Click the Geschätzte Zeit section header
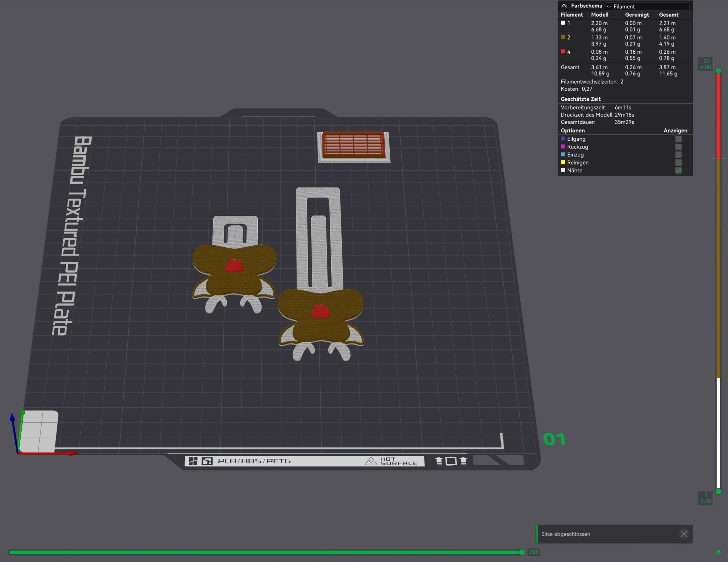The height and width of the screenshot is (562, 728). (x=580, y=99)
